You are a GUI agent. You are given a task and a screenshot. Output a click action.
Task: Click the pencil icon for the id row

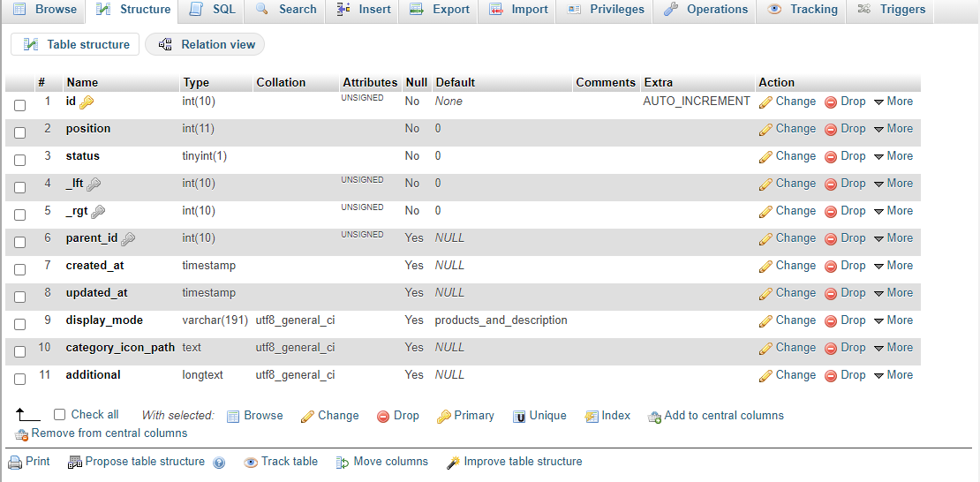(x=765, y=102)
